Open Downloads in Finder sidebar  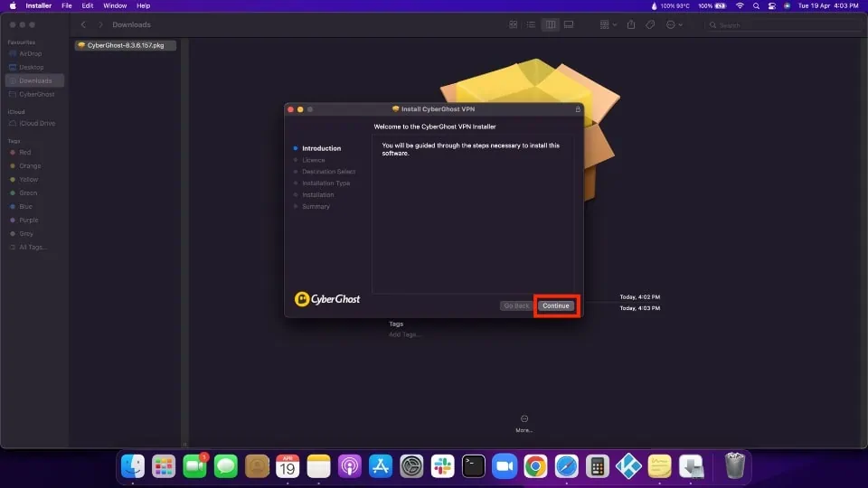coord(35,80)
